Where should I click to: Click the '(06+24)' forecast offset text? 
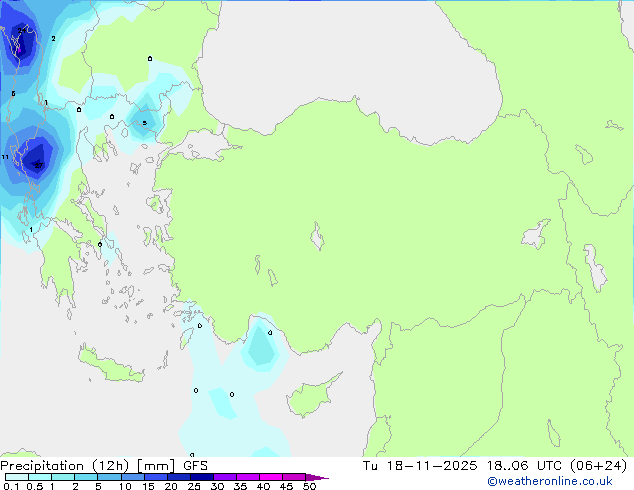[x=598, y=466]
